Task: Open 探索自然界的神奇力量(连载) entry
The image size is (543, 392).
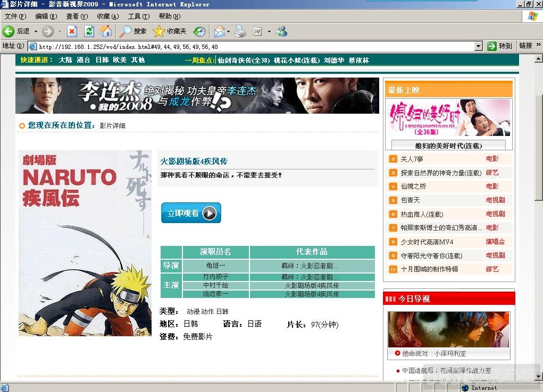Action: click(x=441, y=173)
